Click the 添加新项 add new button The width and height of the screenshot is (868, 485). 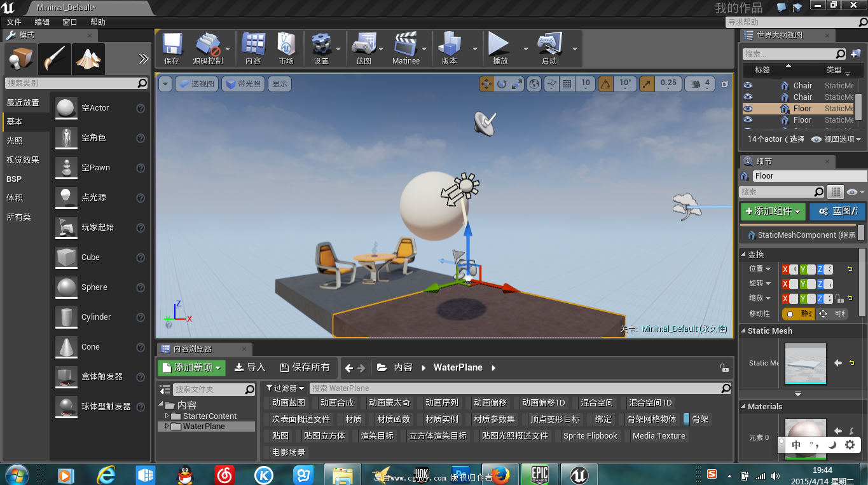coord(191,367)
